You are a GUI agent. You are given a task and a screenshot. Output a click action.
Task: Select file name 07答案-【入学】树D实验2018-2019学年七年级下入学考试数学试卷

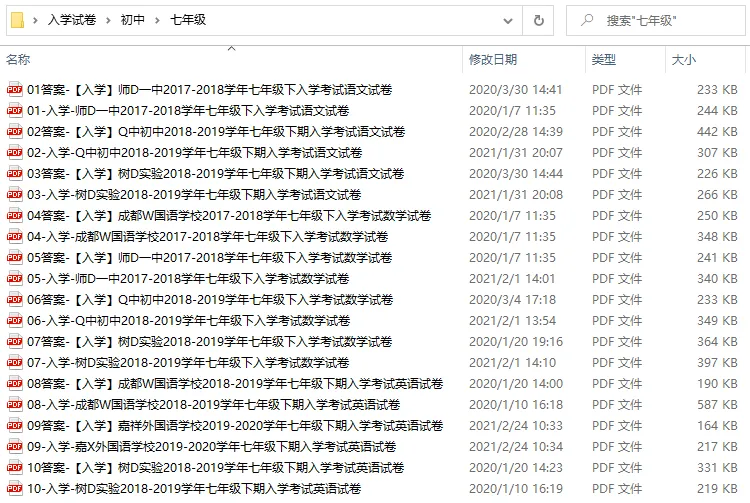[210, 341]
